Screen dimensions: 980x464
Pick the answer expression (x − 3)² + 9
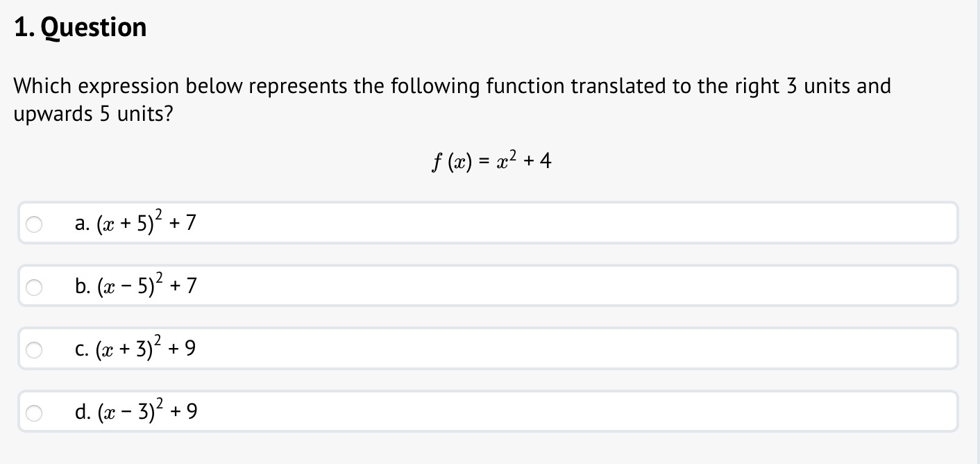[146, 411]
